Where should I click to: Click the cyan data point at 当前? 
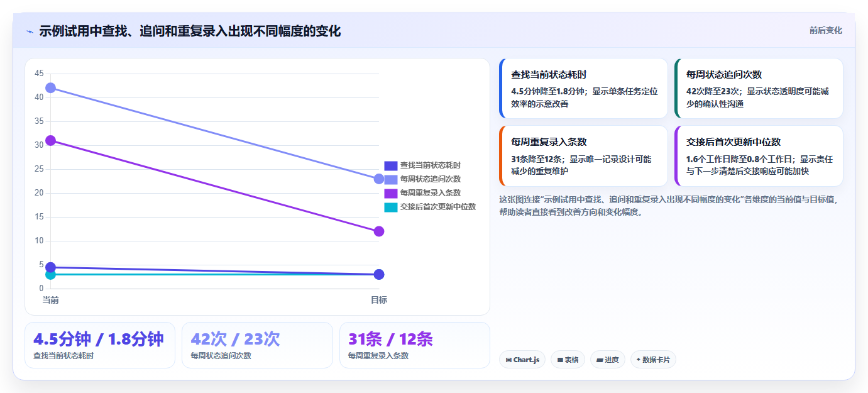(50, 274)
